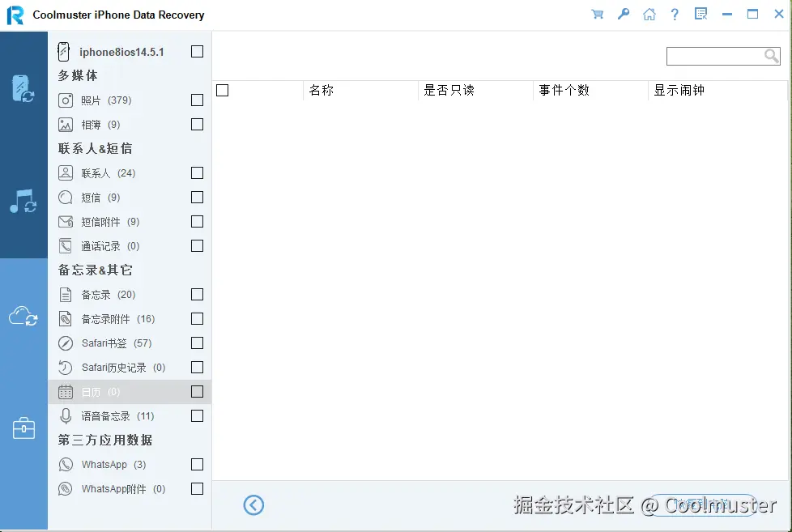Click the key-shaped registration icon

pyautogui.click(x=623, y=14)
